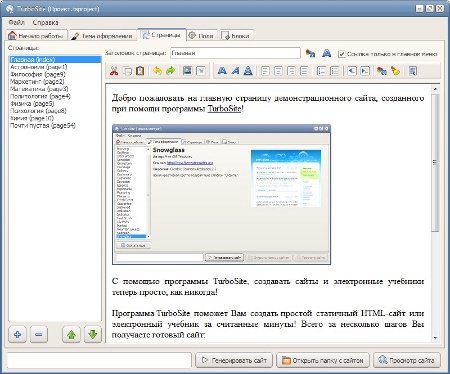
Task: Switch to the Поля tab
Action: tap(201, 36)
